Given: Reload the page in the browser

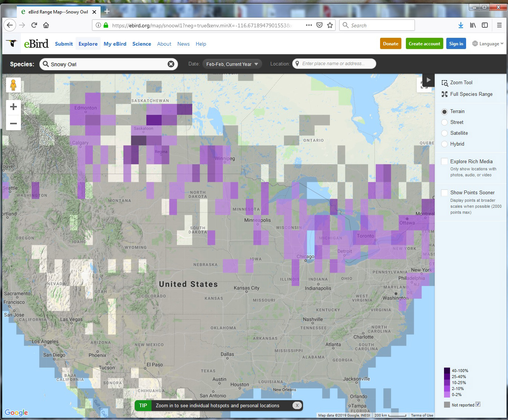Looking at the screenshot, I should (34, 25).
